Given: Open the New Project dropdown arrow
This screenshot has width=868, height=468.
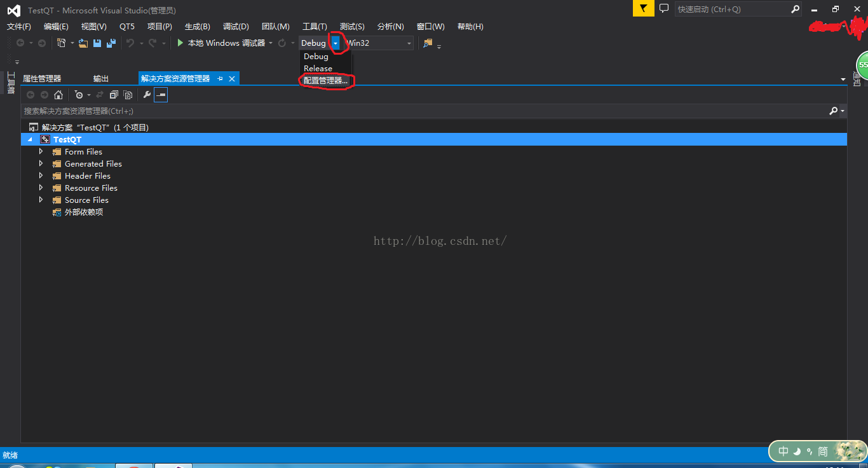Looking at the screenshot, I should [x=72, y=43].
